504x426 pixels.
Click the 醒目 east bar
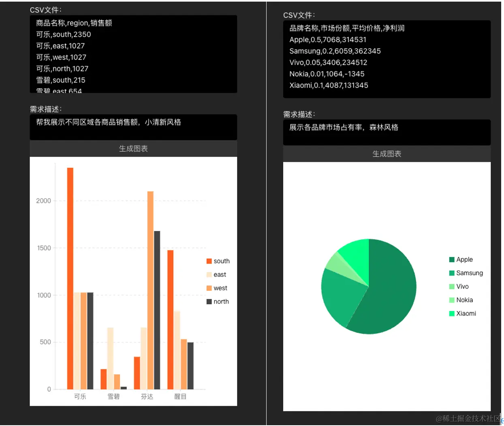click(x=177, y=350)
